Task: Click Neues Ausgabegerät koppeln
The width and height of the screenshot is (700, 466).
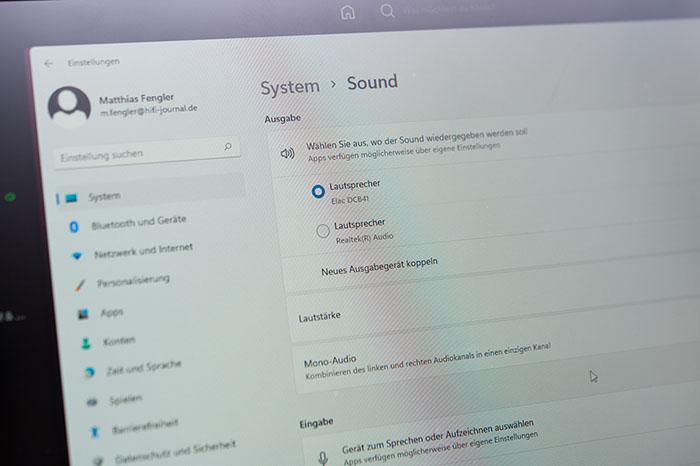Action: [x=379, y=266]
